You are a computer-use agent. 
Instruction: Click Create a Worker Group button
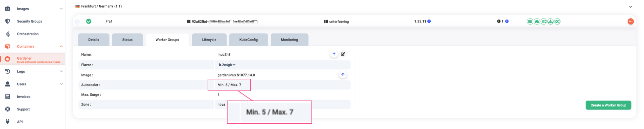pos(608,105)
